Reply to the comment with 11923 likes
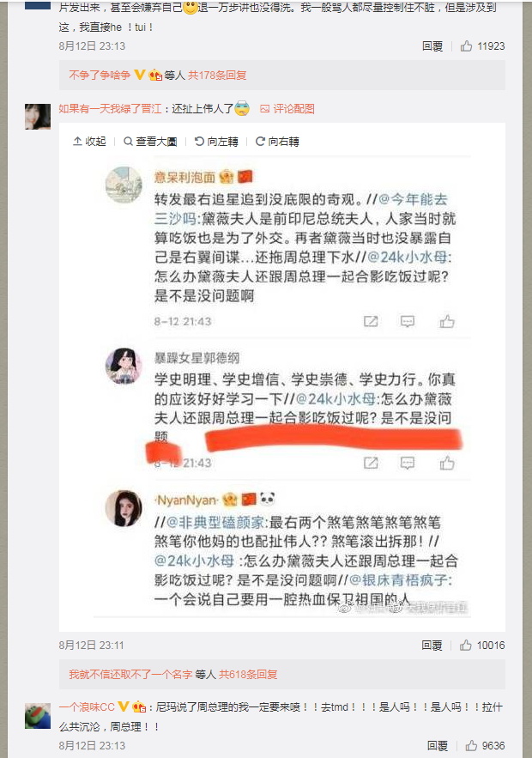This screenshot has width=532, height=758. tap(432, 45)
